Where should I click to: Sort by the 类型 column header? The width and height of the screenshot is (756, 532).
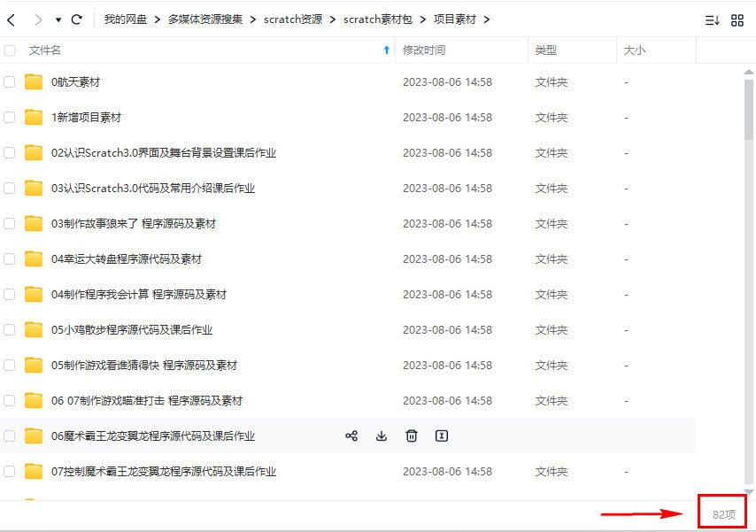tap(546, 50)
